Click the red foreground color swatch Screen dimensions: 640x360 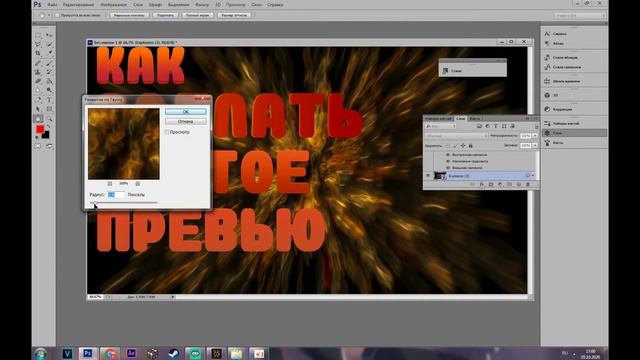coord(40,129)
